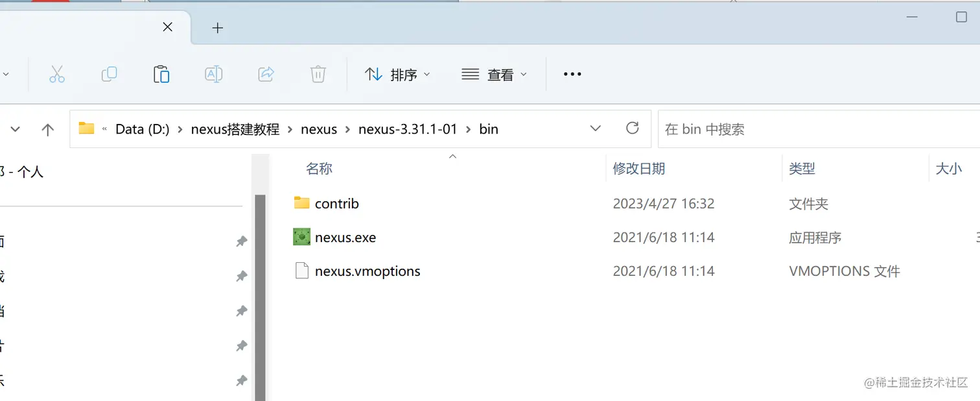Click nexus-3.31.1-01 in the breadcrumb path
980x401 pixels.
(x=408, y=129)
